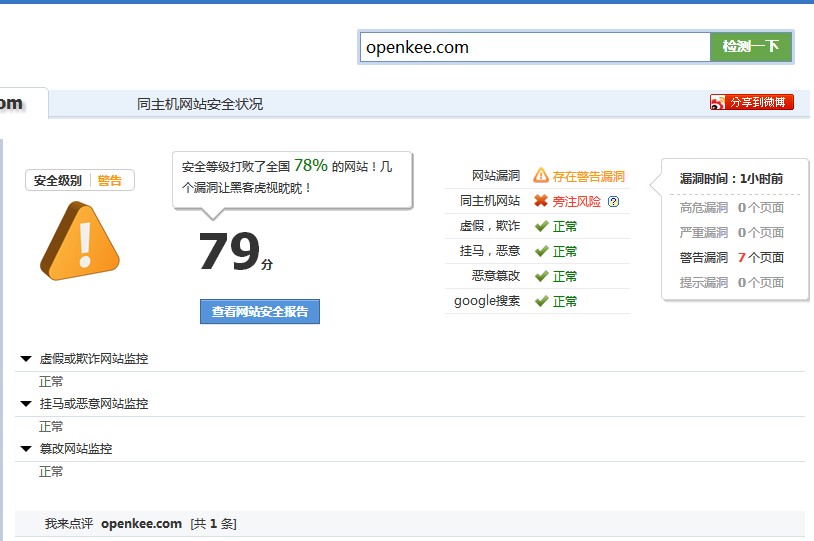Click the large orange warning triangle icon
This screenshot has width=814, height=541.
tap(79, 240)
